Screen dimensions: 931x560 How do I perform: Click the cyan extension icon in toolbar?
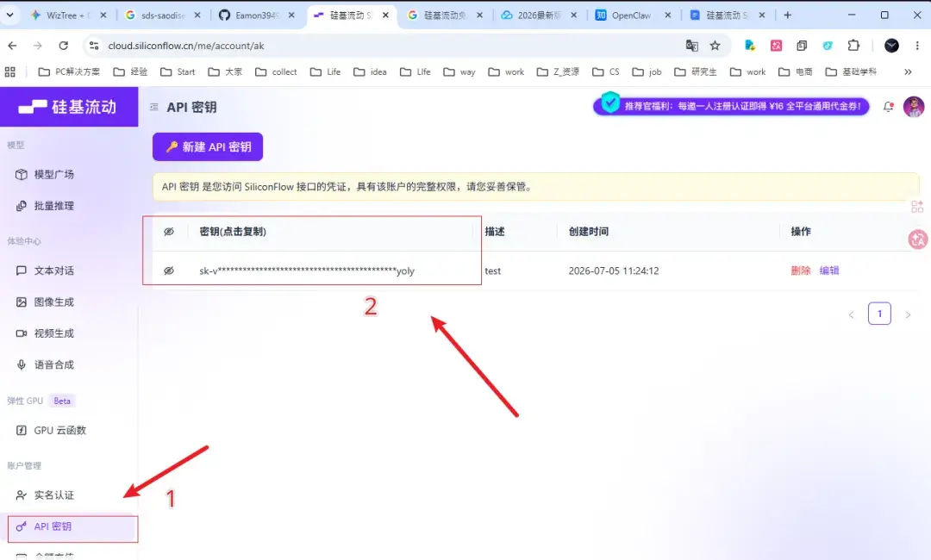tap(828, 46)
